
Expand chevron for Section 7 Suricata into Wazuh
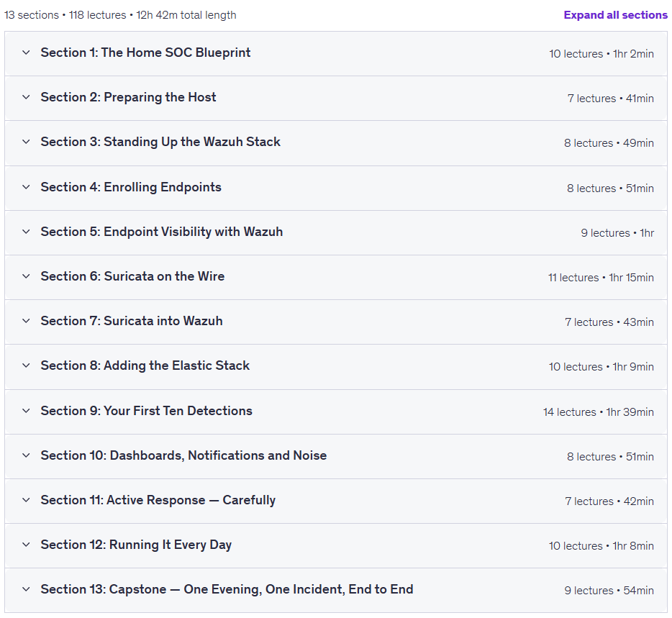tap(26, 321)
